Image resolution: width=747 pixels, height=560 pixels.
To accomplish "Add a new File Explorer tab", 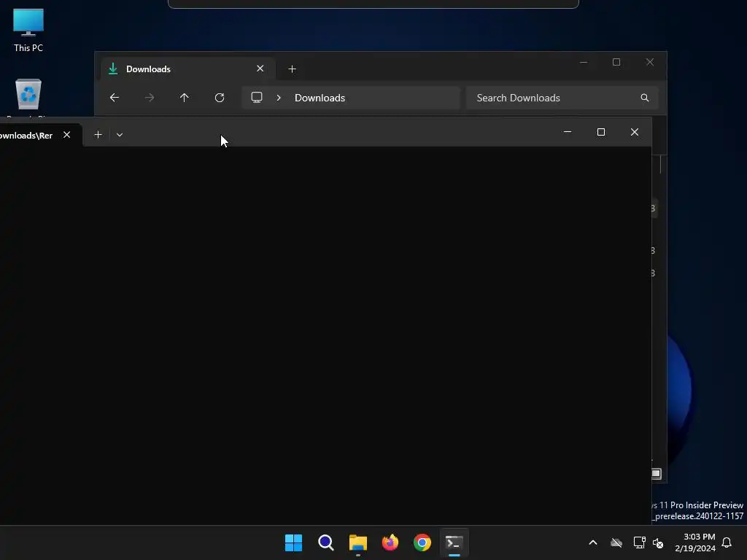I will 292,69.
